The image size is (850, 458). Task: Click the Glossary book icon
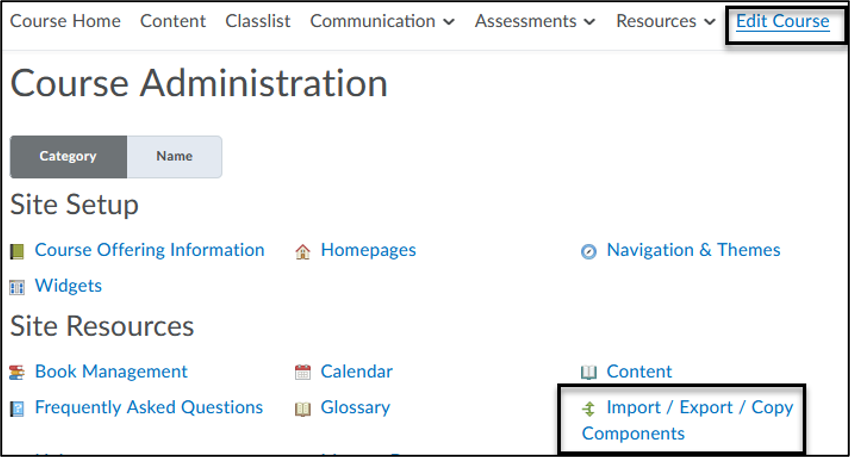click(x=303, y=408)
